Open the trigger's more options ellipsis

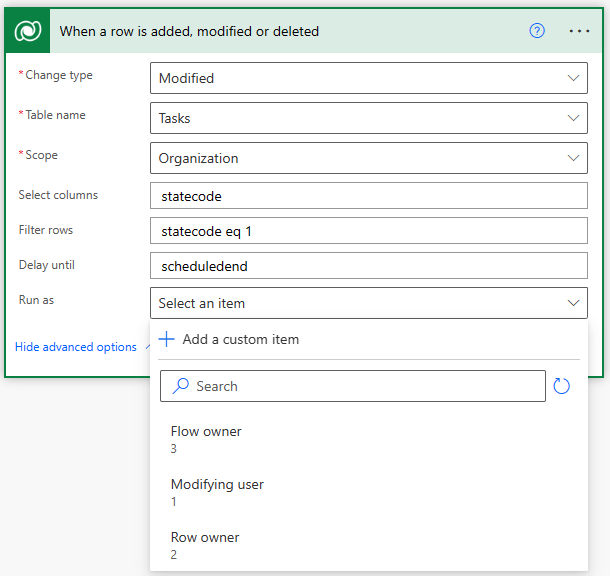[x=579, y=31]
